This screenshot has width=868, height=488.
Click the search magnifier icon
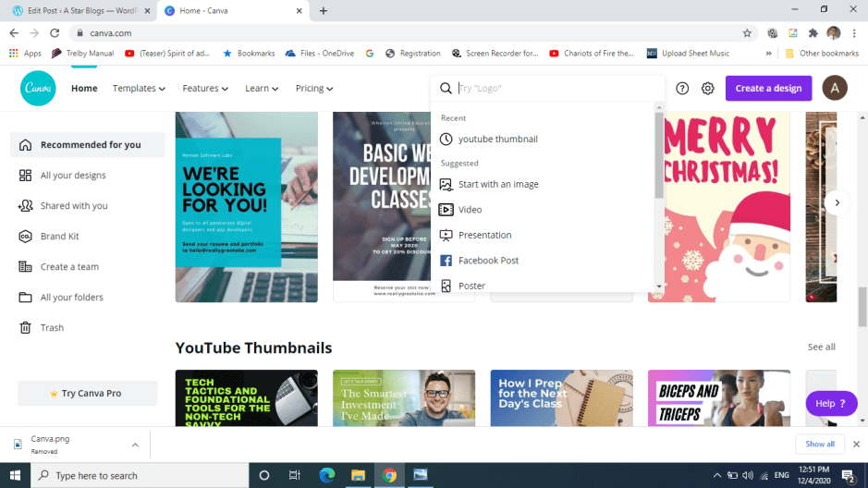[x=446, y=88]
